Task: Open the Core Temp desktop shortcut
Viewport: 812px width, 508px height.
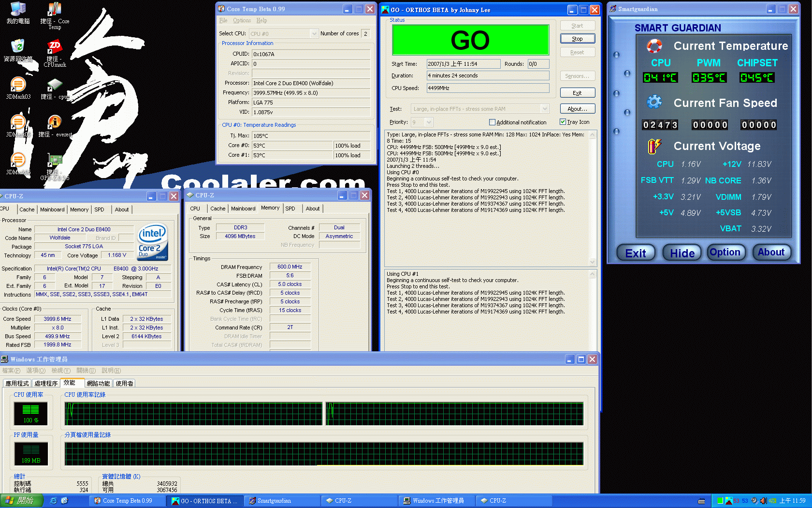Action: (55, 16)
